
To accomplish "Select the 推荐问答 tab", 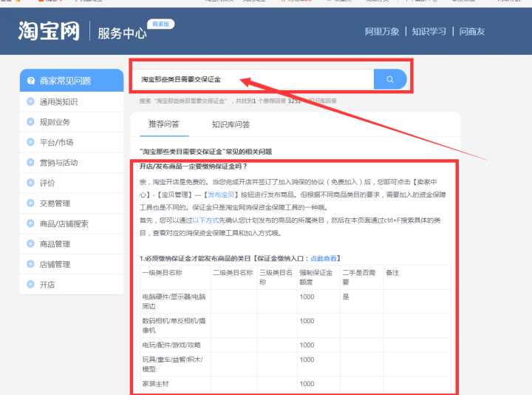I will 163,124.
